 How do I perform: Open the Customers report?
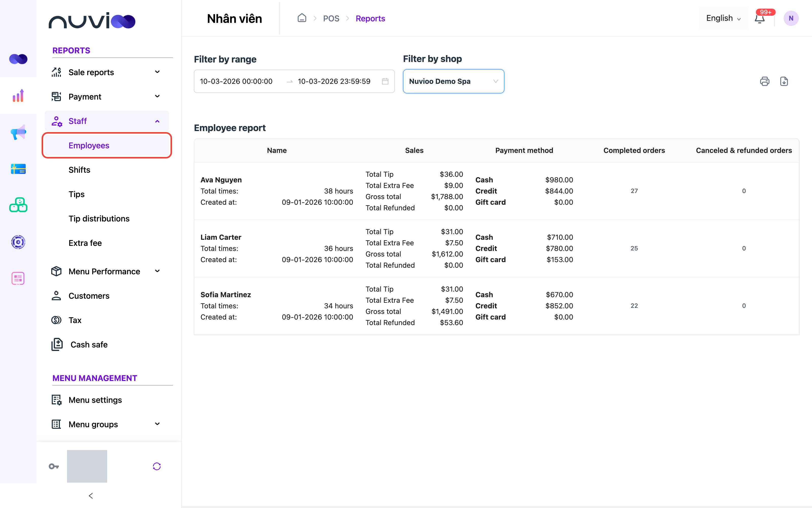89,296
